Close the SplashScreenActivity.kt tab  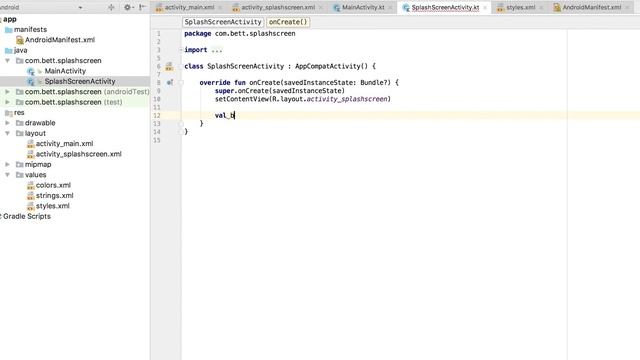tap(485, 8)
